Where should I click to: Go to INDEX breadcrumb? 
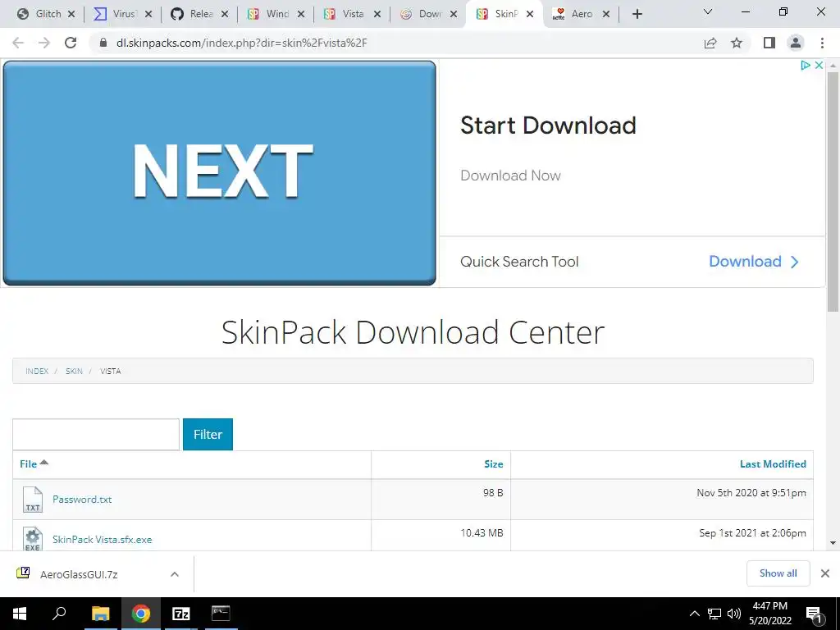coord(37,372)
